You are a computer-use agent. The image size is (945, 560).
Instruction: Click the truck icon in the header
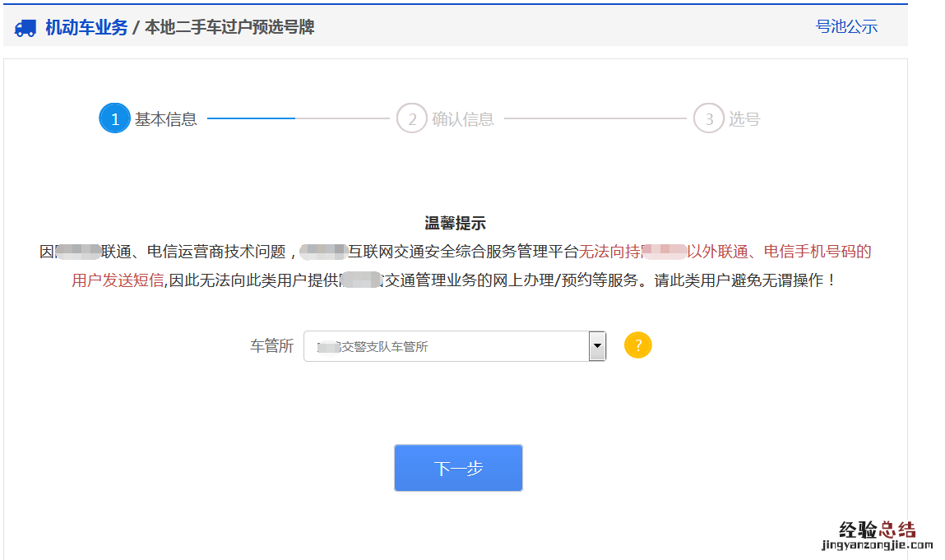(25, 28)
